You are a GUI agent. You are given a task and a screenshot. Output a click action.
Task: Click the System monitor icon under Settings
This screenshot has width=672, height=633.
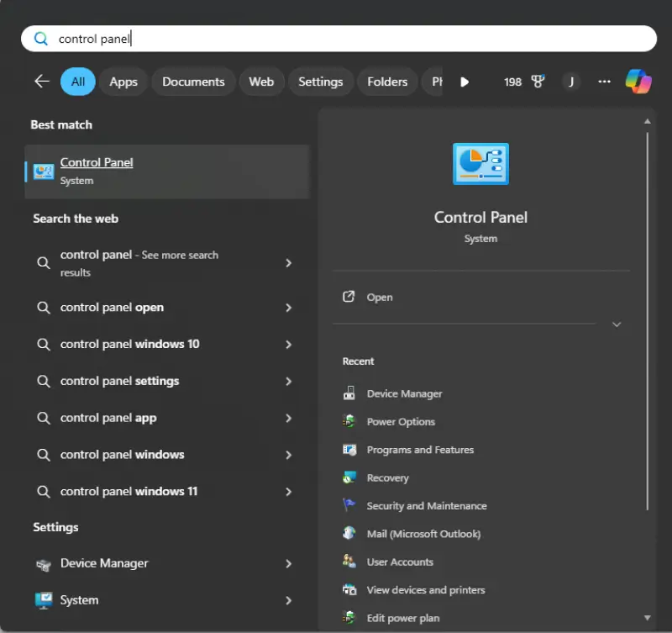point(44,600)
